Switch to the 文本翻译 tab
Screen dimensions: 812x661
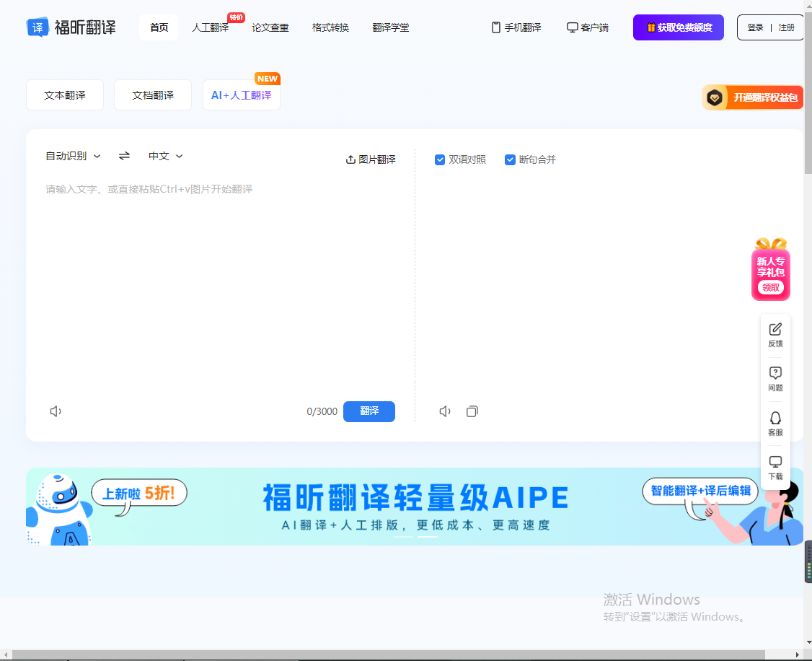click(x=65, y=95)
